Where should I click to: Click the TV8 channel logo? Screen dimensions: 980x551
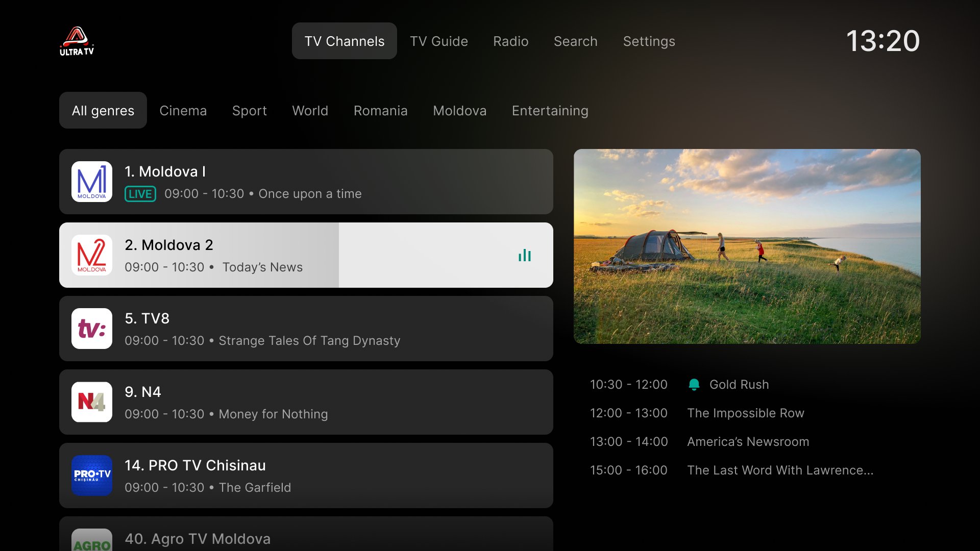92,329
